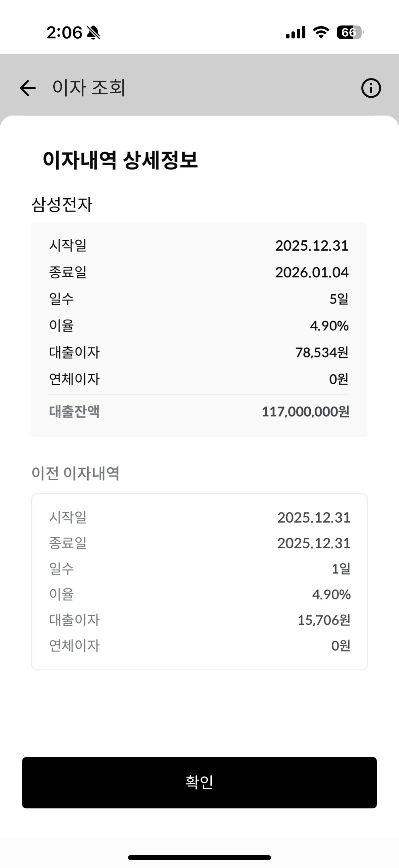Tap the 2:06 clock in status bar
Image resolution: width=399 pixels, height=868 pixels.
coord(64,33)
